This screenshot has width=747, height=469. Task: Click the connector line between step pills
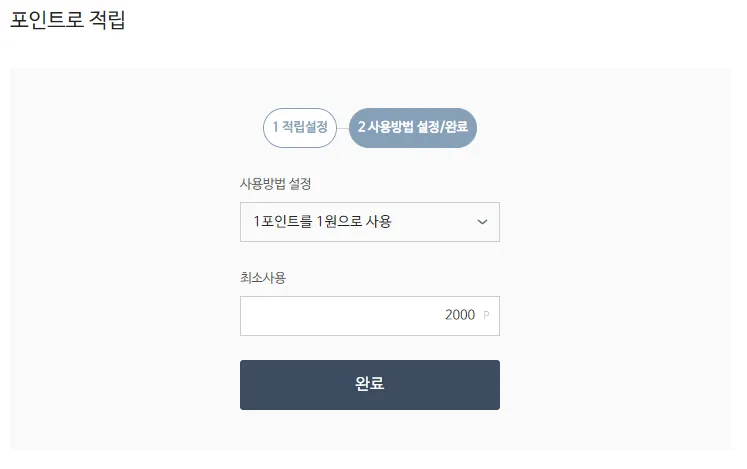(342, 127)
